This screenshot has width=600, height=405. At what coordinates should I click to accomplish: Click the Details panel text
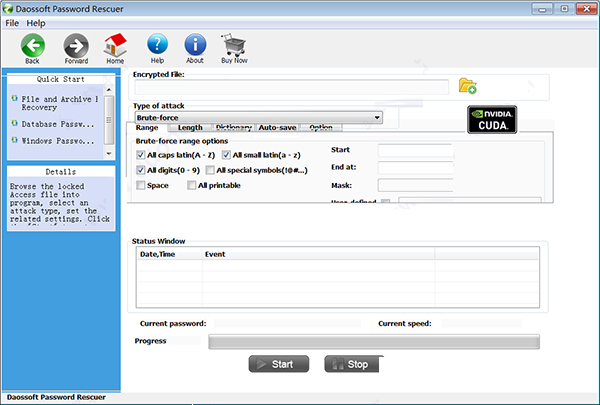click(60, 202)
